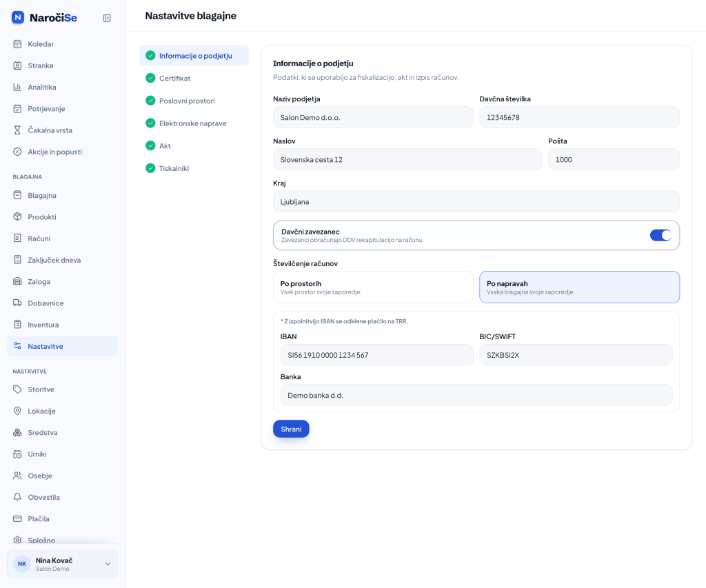Open Koledar calendar icon

click(17, 44)
